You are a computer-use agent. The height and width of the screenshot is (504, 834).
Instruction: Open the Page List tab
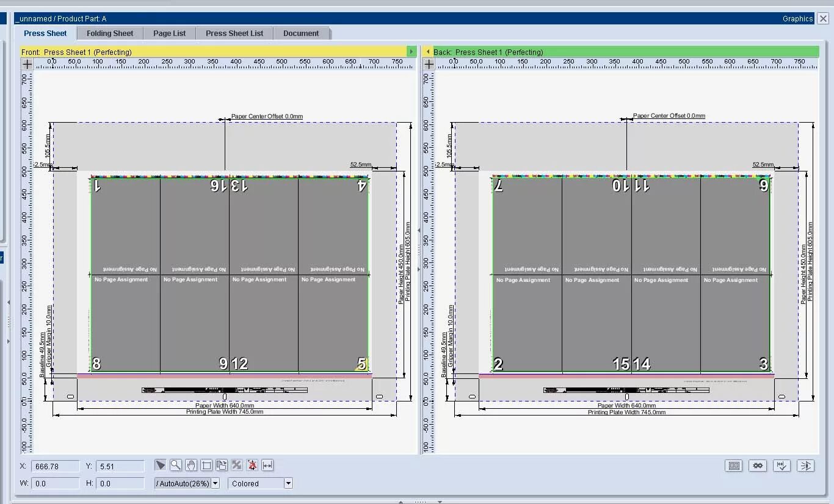tap(170, 33)
